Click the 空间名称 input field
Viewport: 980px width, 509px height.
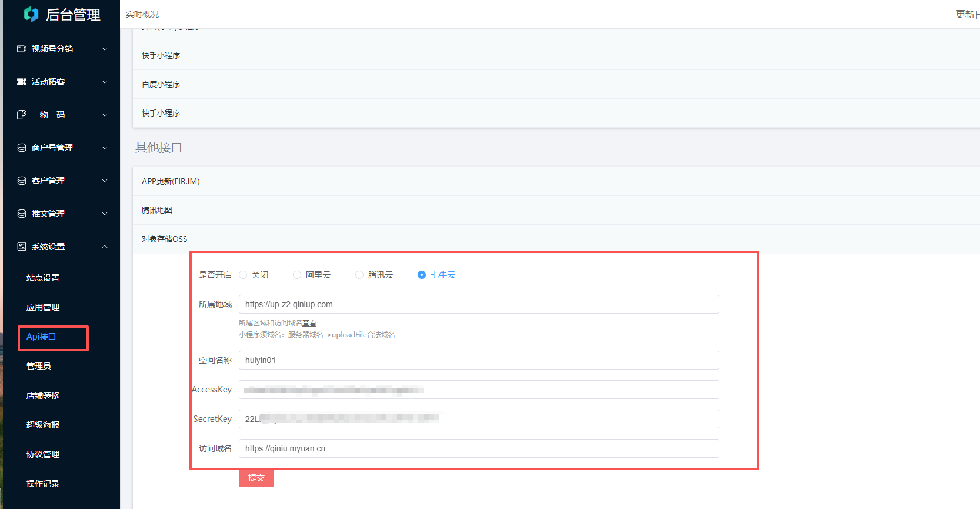point(478,360)
